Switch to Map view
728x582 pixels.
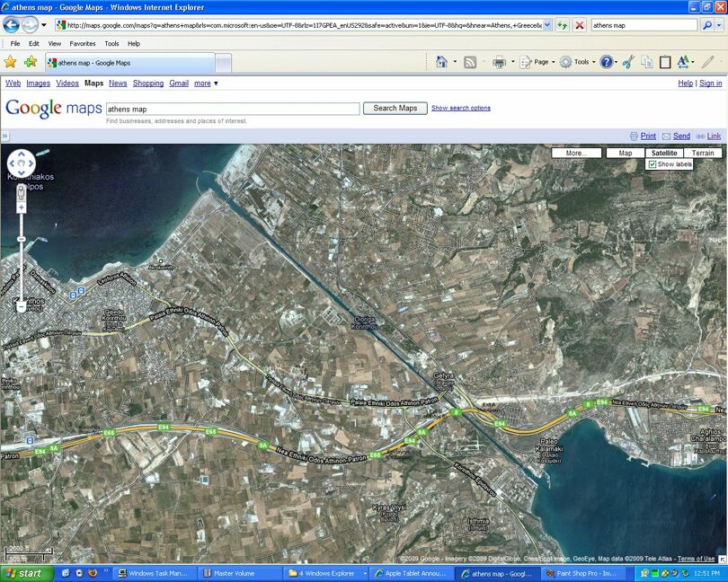[625, 153]
